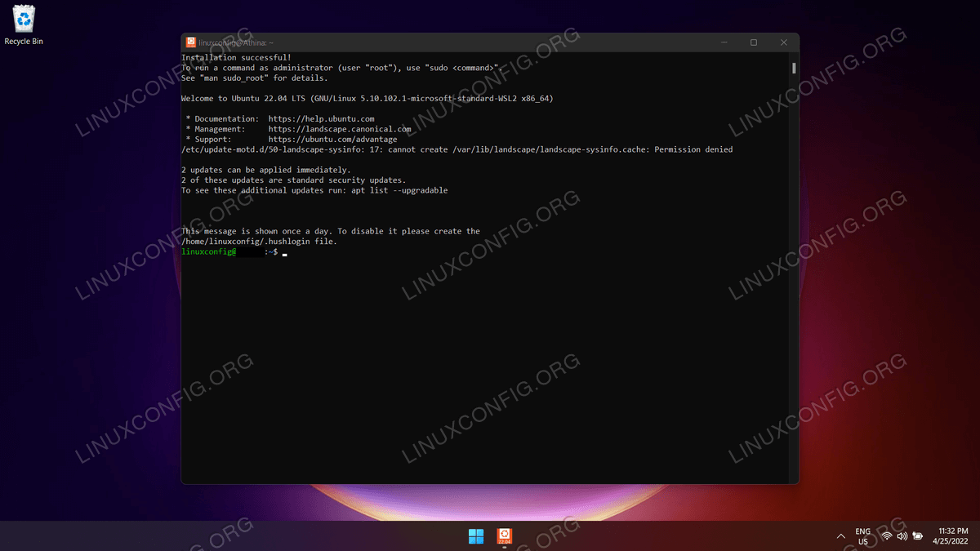The width and height of the screenshot is (980, 551).
Task: Click the https://help.ubuntu.com URL
Action: [x=321, y=119]
